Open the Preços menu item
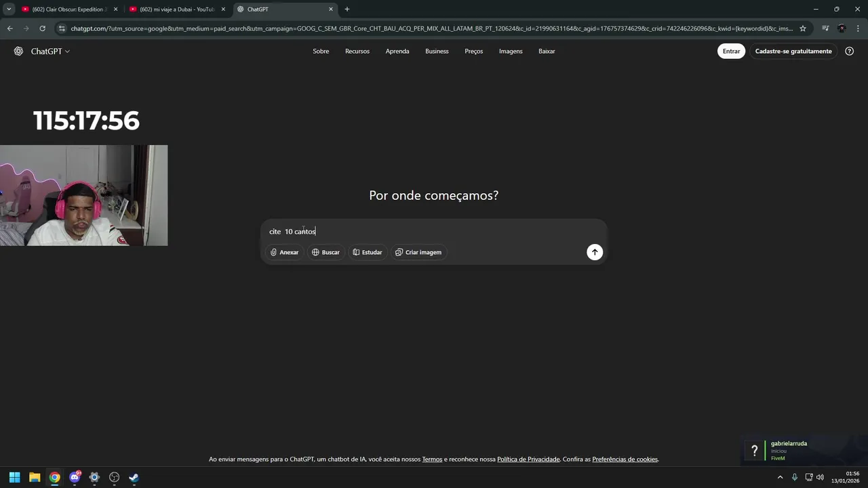The height and width of the screenshot is (488, 868). point(474,52)
